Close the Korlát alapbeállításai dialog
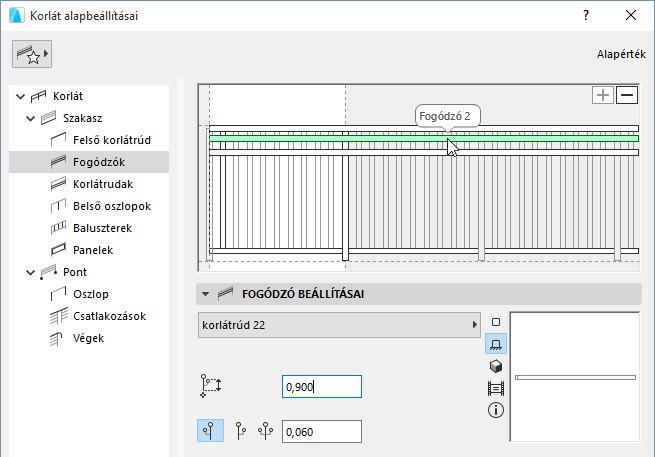 [631, 16]
